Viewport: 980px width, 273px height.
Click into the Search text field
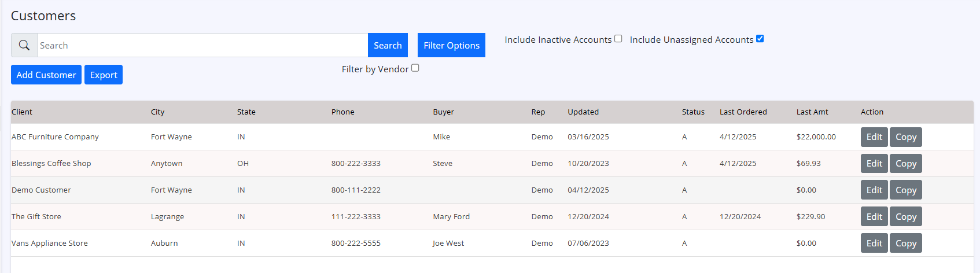(202, 45)
